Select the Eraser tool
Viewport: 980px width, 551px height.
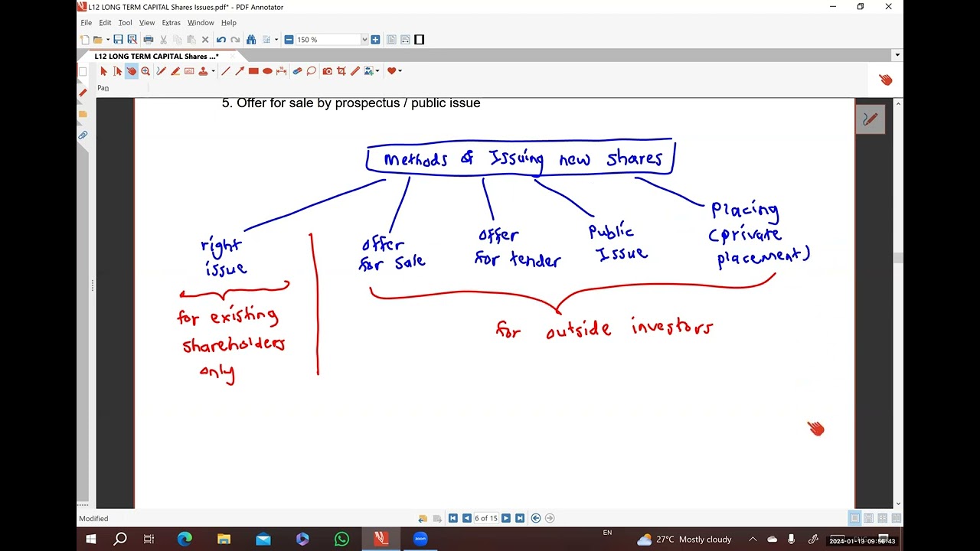pos(297,71)
